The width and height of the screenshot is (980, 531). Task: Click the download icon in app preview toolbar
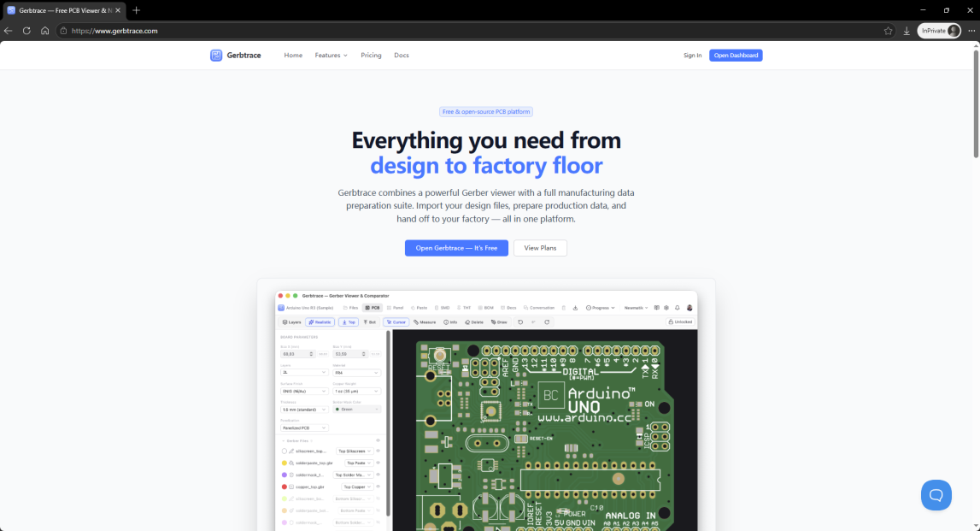pyautogui.click(x=575, y=308)
